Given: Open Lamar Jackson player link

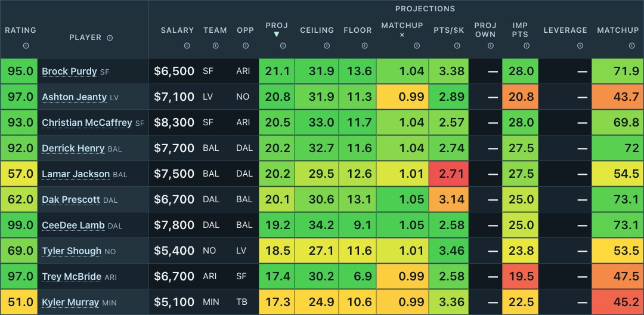Looking at the screenshot, I should coord(76,174).
